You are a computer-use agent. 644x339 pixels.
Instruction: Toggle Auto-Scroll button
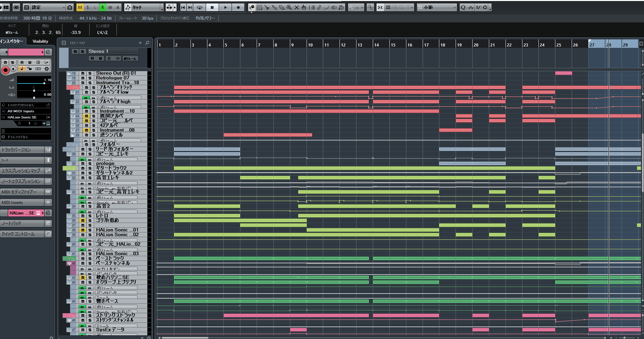(169, 7)
